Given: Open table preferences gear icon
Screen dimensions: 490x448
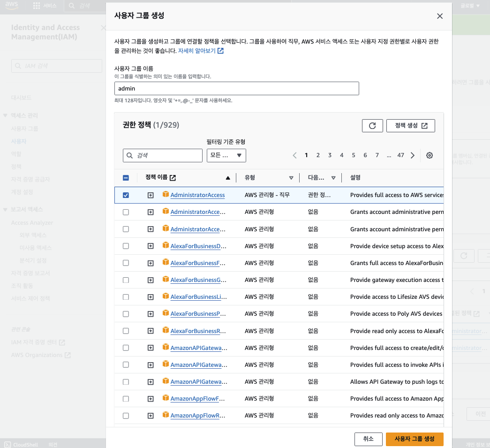Looking at the screenshot, I should tap(430, 155).
